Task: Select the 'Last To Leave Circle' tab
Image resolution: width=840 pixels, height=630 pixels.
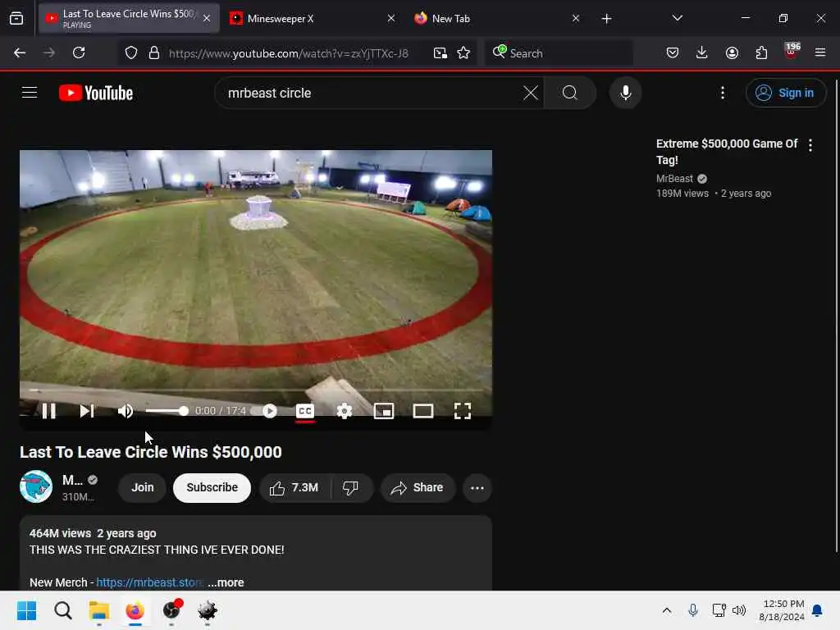Action: tap(129, 19)
